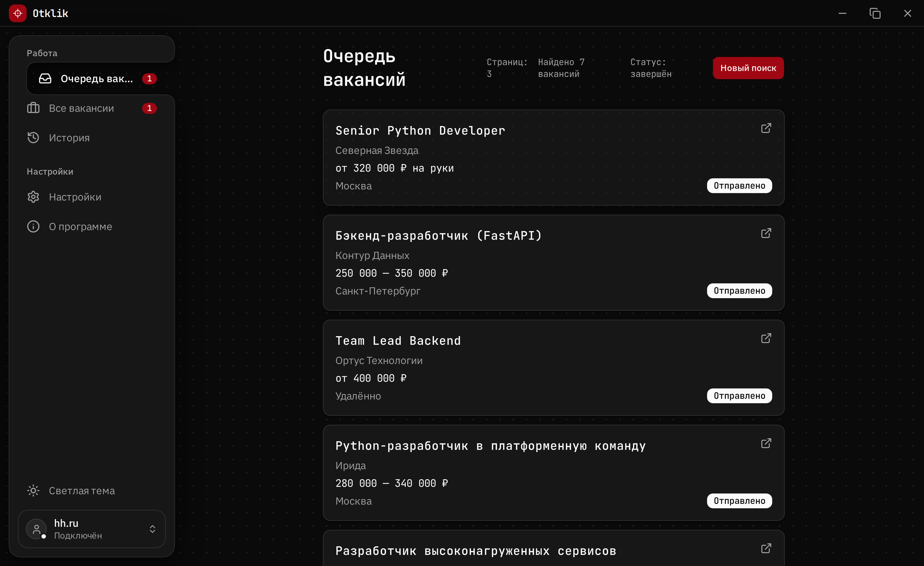
Task: Click the sun icon for light theme
Action: coord(33,490)
